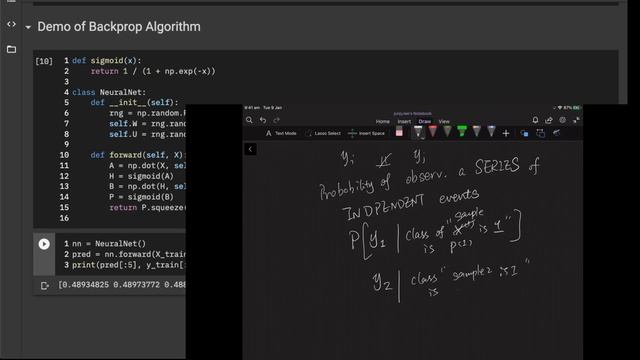640x360 pixels.
Task: Open the View tab in OneNote
Action: 444,121
